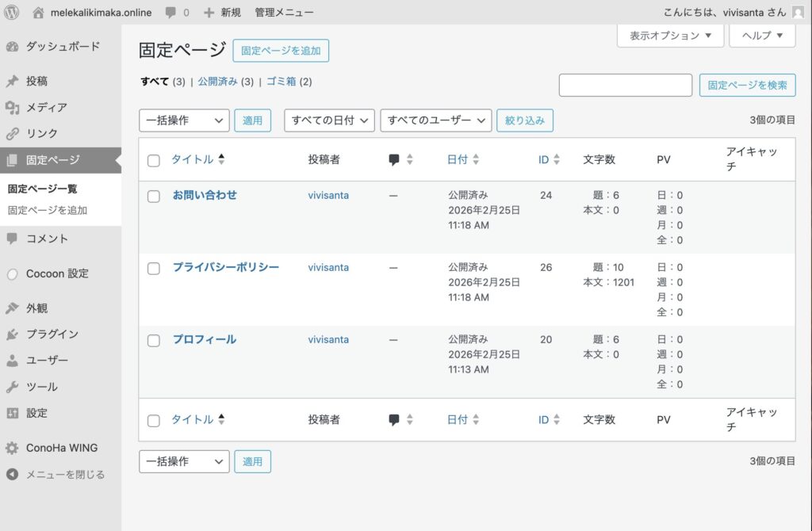Click the user avatar in top bar
The image size is (812, 531).
click(798, 13)
